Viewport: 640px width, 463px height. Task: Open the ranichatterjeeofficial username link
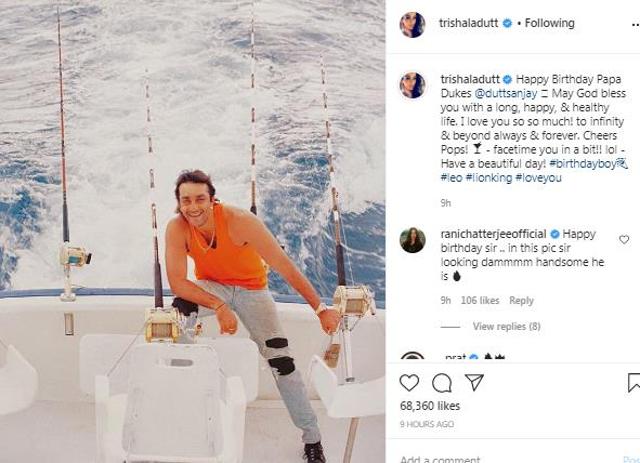(x=493, y=234)
